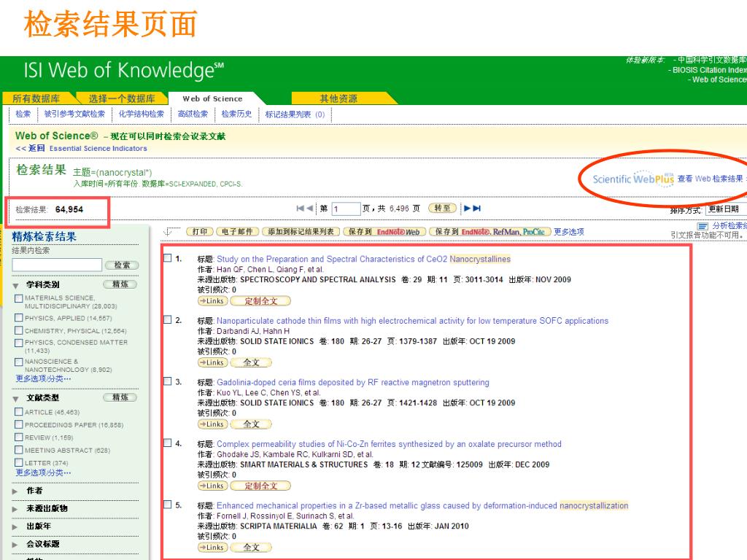Open the sort order dropdown 更新日期

coord(726,209)
